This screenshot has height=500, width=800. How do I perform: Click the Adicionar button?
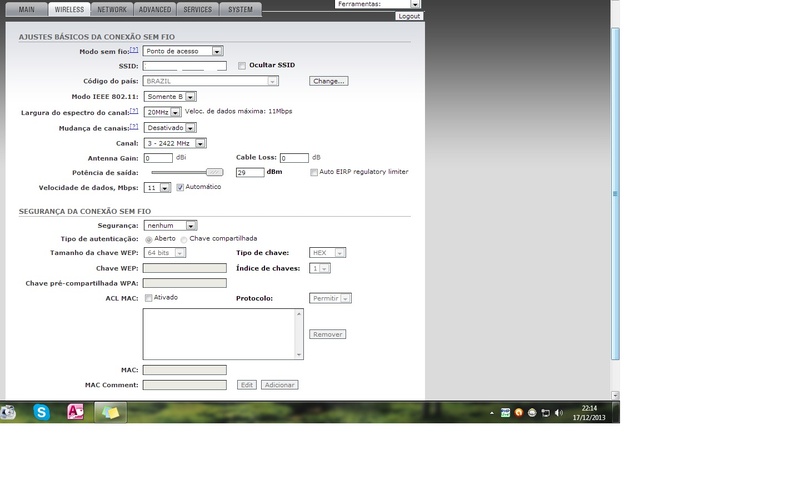click(x=280, y=385)
